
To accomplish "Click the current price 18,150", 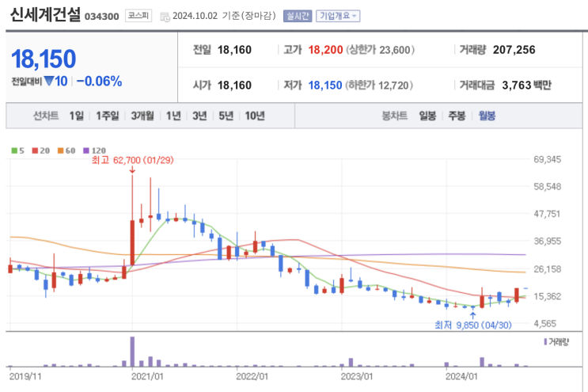I will (44, 59).
